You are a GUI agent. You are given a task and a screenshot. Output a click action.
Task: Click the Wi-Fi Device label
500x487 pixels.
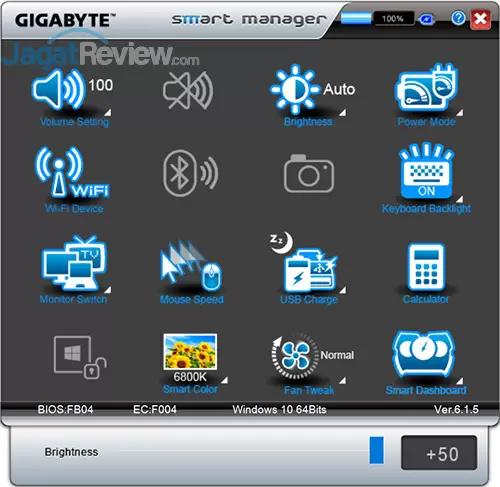point(74,209)
